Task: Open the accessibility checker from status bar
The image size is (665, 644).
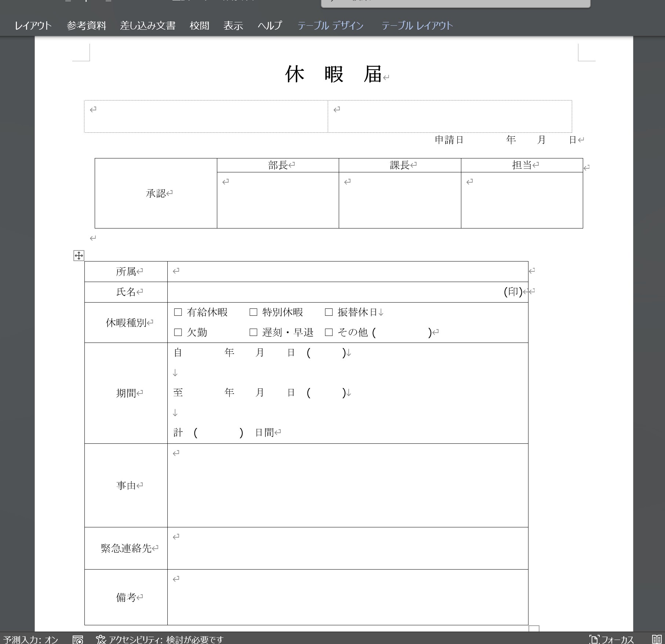Action: (x=160, y=640)
